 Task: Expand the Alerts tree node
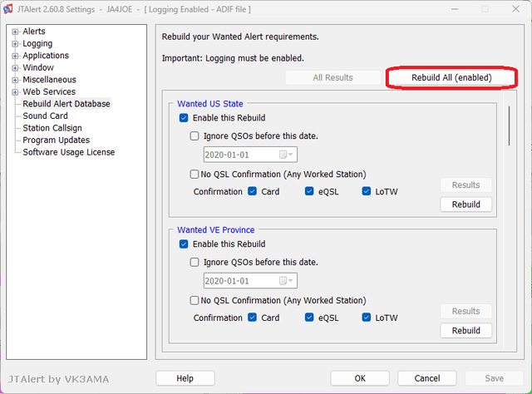click(15, 32)
